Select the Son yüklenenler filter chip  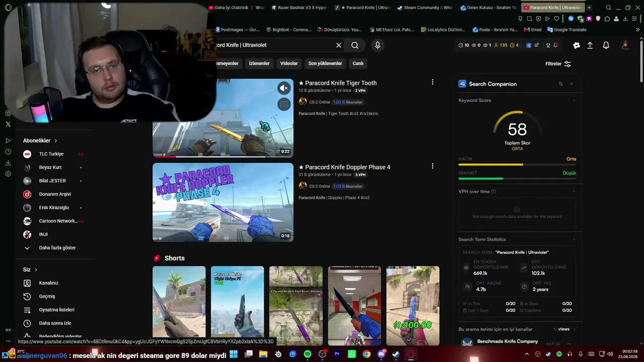pyautogui.click(x=325, y=63)
